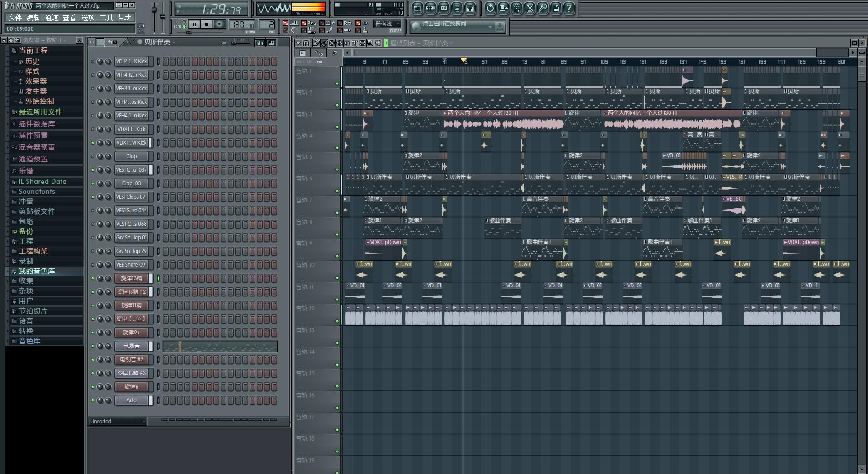Open the audio editor scissors icon
This screenshot has height=474, width=868.
click(x=529, y=8)
